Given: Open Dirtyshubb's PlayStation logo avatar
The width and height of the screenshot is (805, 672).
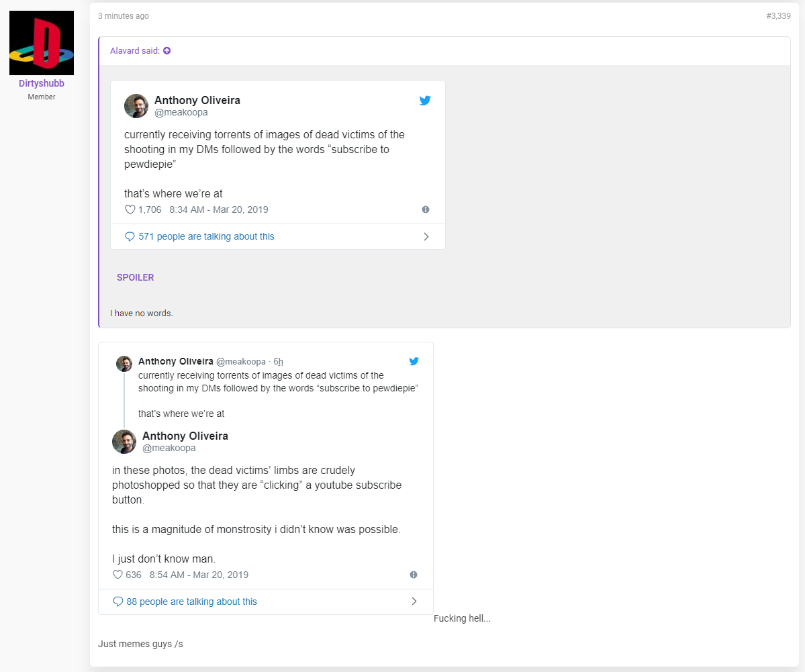Looking at the screenshot, I should click(42, 43).
